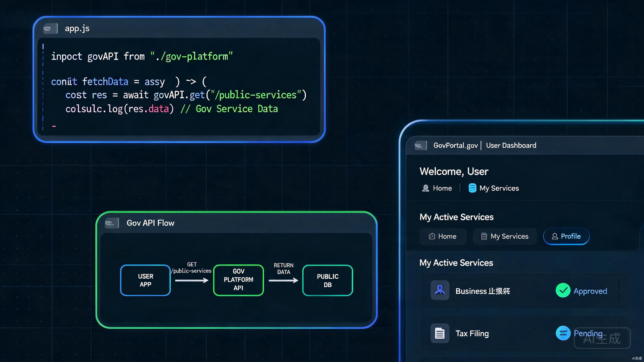Select the USER APP flow node

click(145, 280)
